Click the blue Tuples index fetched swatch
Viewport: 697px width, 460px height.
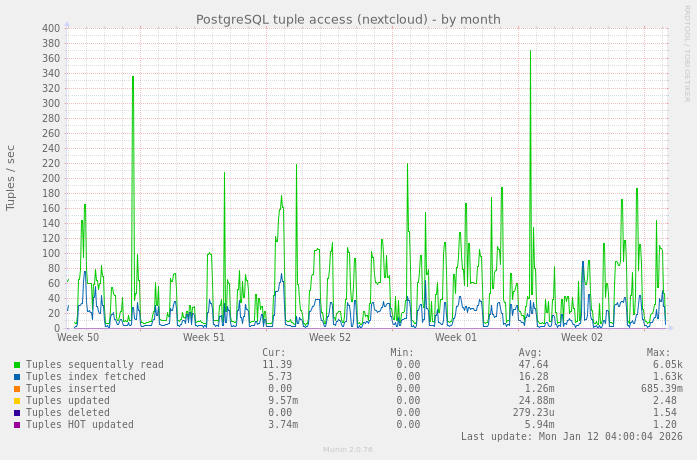coord(17,377)
